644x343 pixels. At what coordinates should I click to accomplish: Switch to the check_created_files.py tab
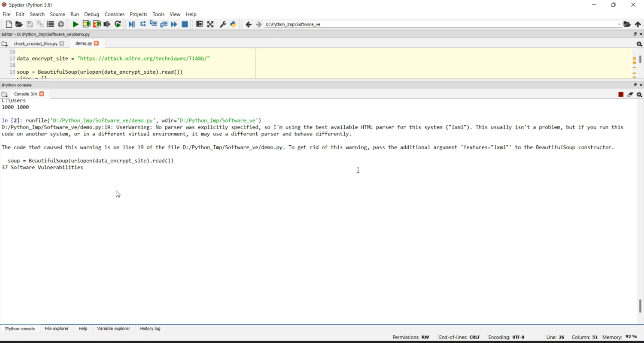(35, 44)
